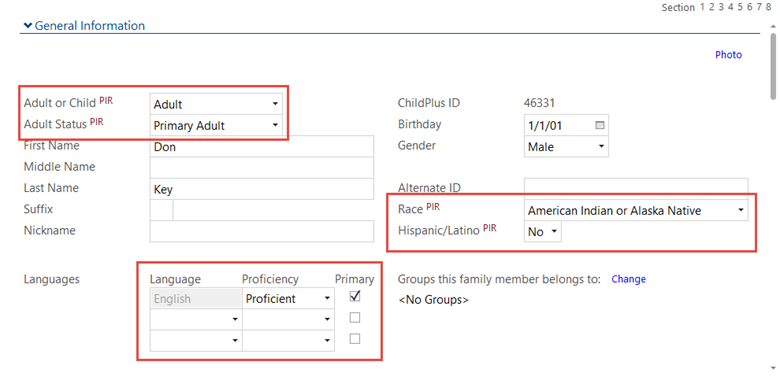Screen dimensions: 780x380
Task: Click the Change groups link
Action: coord(628,279)
